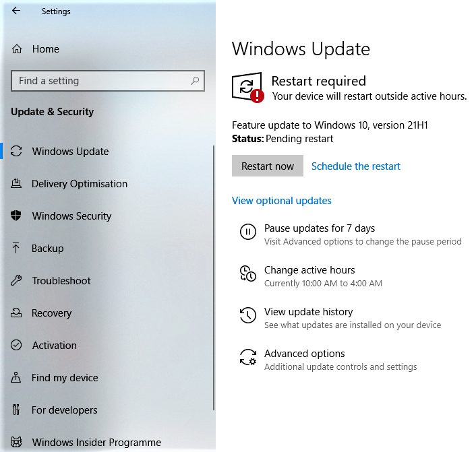
Task: Click the pause circle icon
Action: [248, 232]
